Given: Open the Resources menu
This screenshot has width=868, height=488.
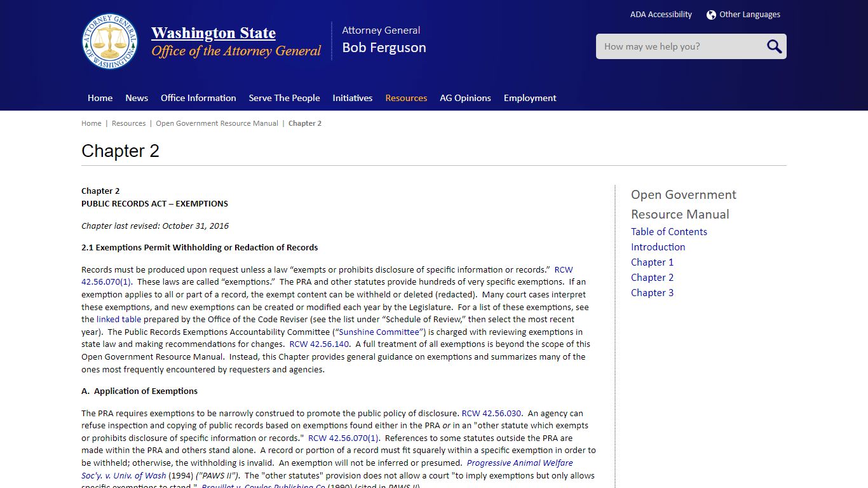Looking at the screenshot, I should click(406, 98).
